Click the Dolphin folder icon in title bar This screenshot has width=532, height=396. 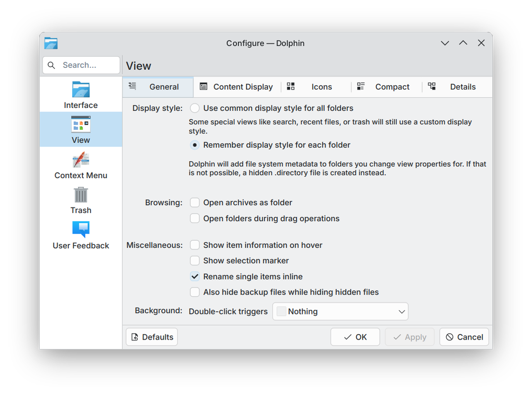[51, 43]
